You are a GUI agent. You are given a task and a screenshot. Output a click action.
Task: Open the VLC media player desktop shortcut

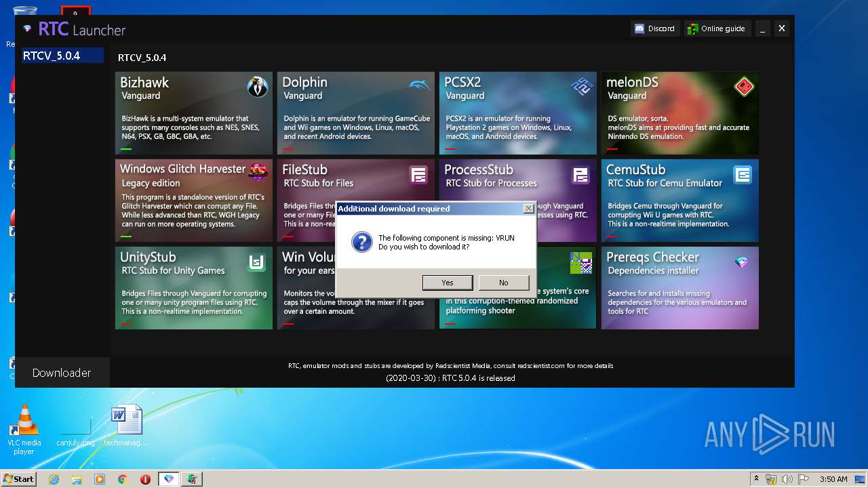[x=24, y=429]
